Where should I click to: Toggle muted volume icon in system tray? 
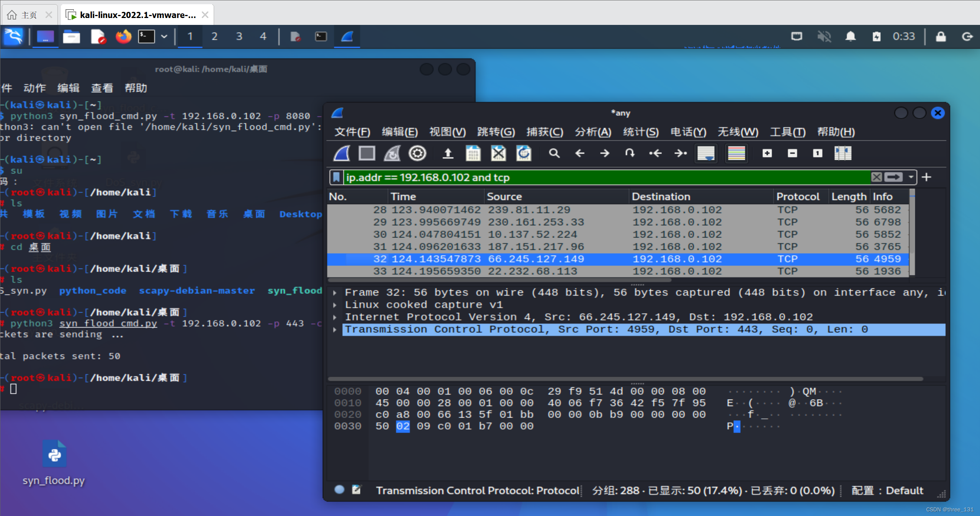[824, 36]
